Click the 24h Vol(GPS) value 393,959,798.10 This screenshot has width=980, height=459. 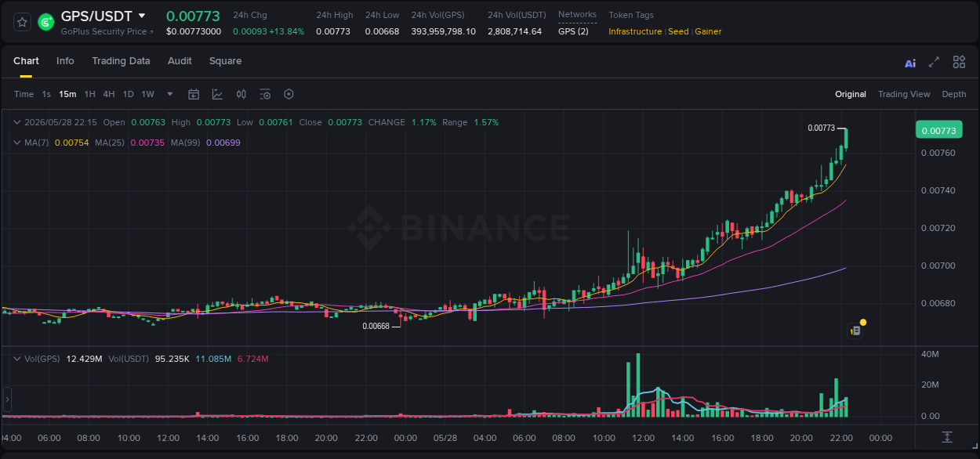coord(443,31)
